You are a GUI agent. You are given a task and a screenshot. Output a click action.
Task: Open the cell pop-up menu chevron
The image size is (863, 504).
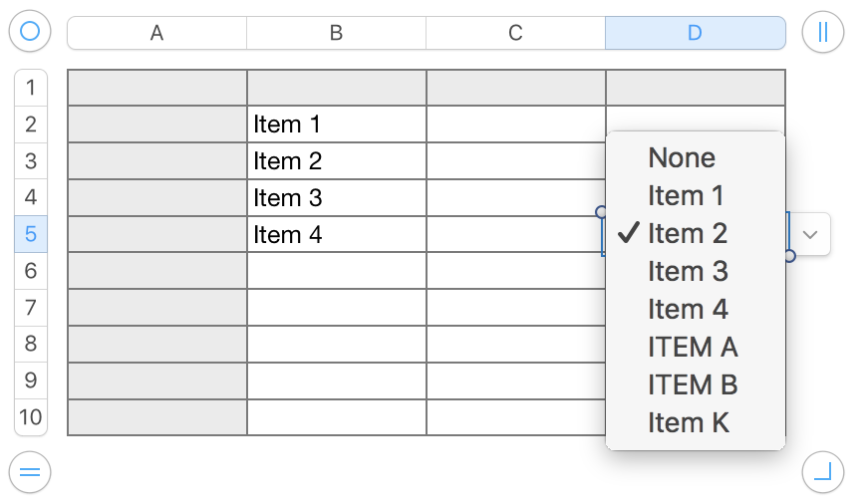[810, 234]
